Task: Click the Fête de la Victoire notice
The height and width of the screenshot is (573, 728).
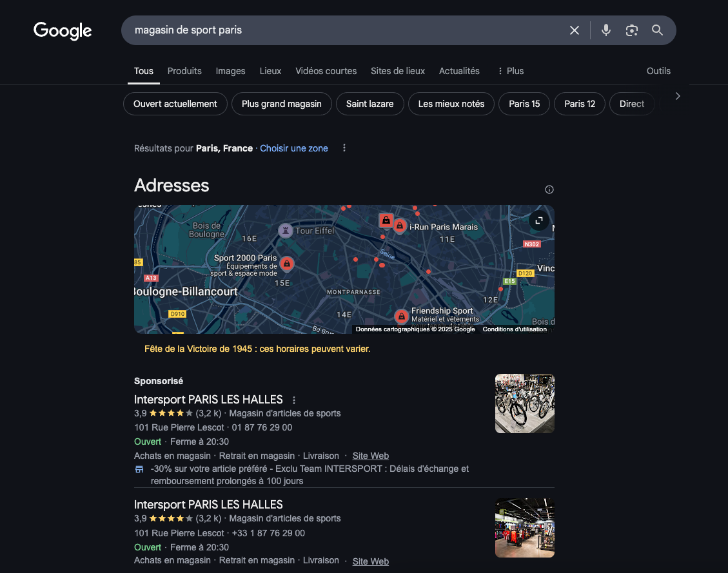Action: pos(257,349)
